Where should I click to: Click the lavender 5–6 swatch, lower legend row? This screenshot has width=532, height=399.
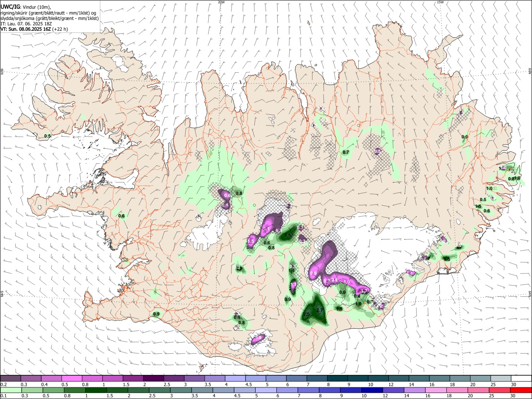266,390
